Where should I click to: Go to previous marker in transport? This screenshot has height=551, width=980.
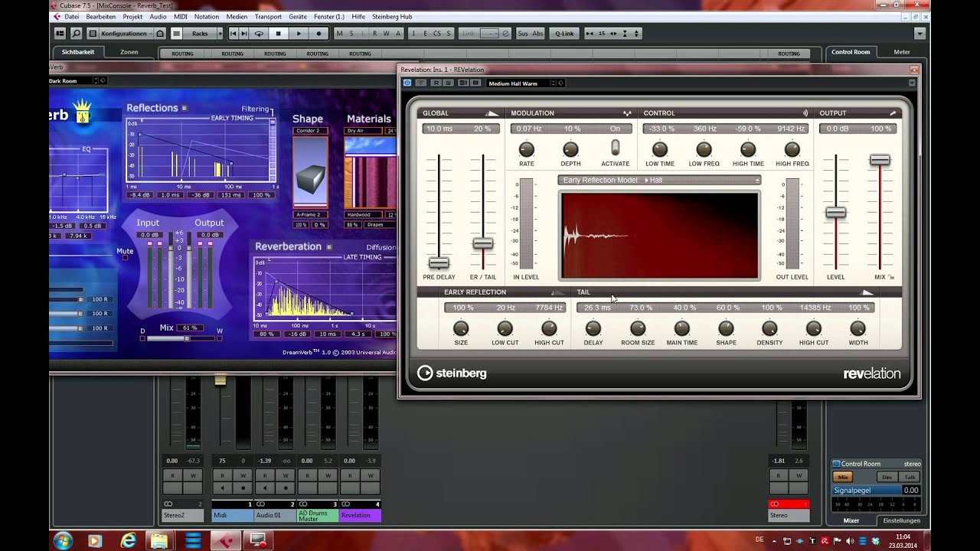(234, 34)
